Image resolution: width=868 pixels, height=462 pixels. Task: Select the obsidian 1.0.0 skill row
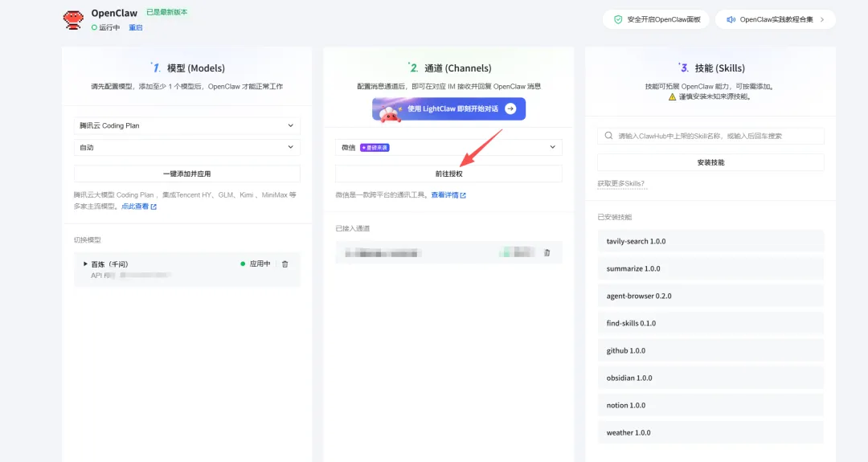coord(710,378)
